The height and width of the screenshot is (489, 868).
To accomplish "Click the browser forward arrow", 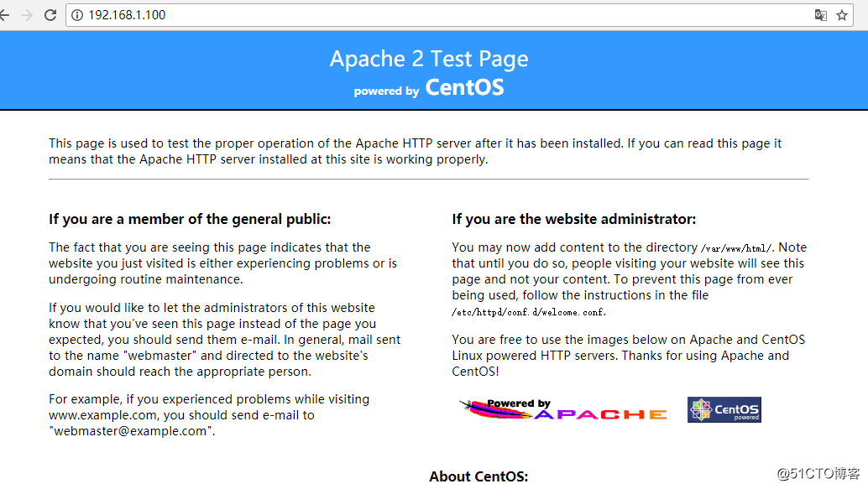I will (x=27, y=15).
